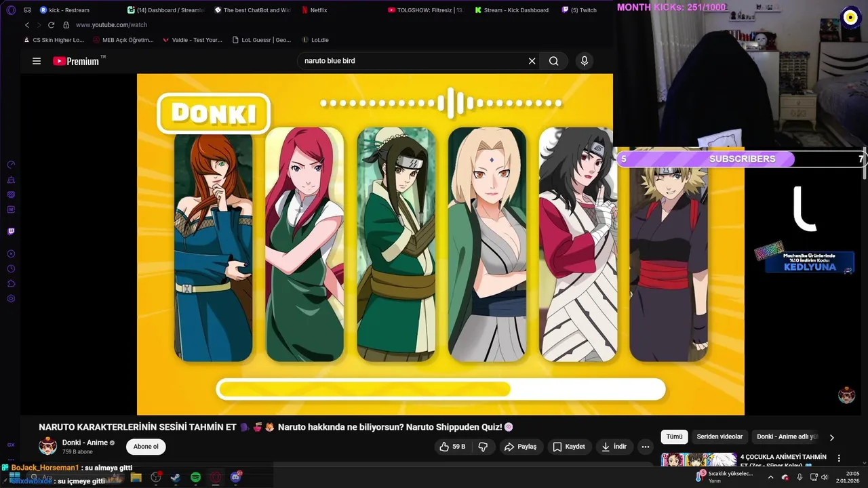Image resolution: width=868 pixels, height=488 pixels.
Task: Switch to the '(14) Dashboard / Streamlabs' tab
Action: (166, 10)
